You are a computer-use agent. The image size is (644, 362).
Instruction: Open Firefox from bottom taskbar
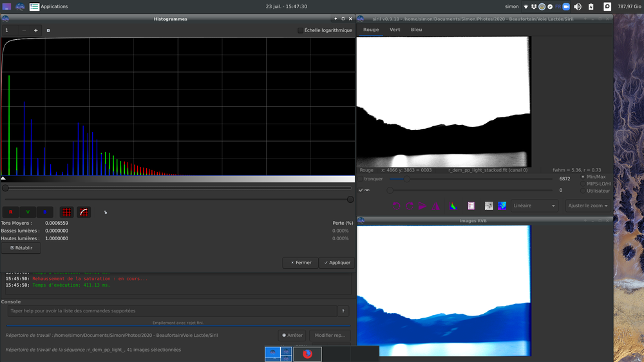pos(307,354)
